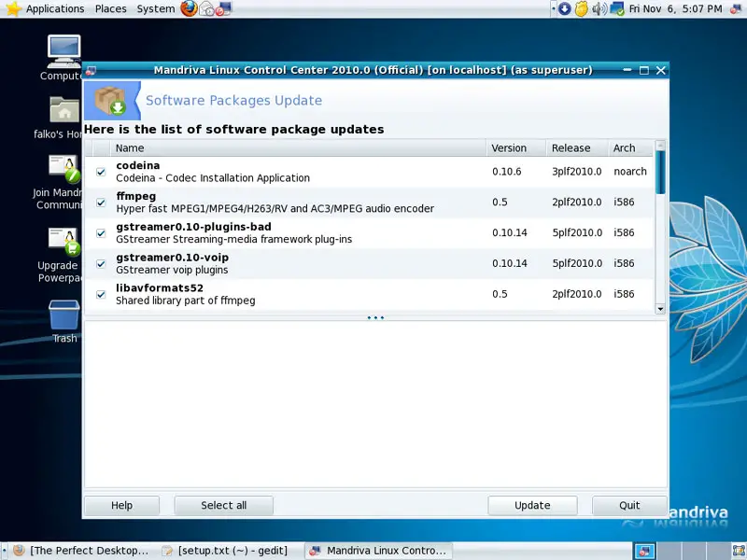Click the package list scrollbar up arrow
The height and width of the screenshot is (560, 747).
(660, 145)
